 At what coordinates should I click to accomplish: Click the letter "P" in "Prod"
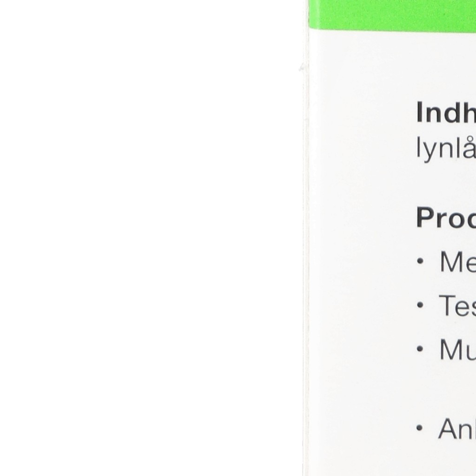pyautogui.click(x=424, y=218)
